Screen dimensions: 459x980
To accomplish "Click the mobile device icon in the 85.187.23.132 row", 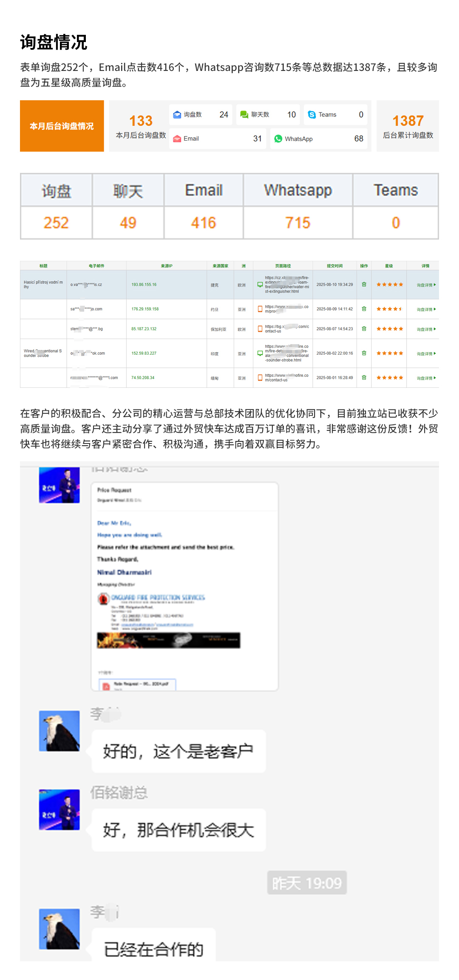I will coord(260,329).
